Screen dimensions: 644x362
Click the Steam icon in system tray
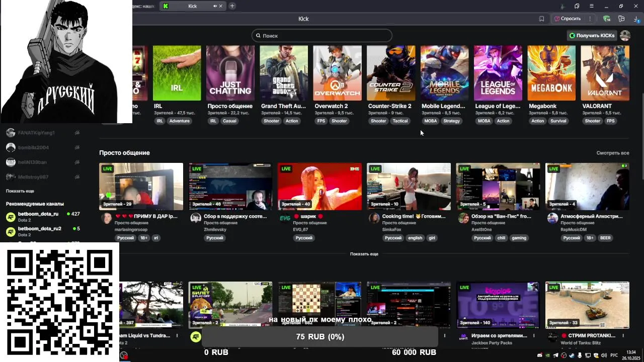572,355
